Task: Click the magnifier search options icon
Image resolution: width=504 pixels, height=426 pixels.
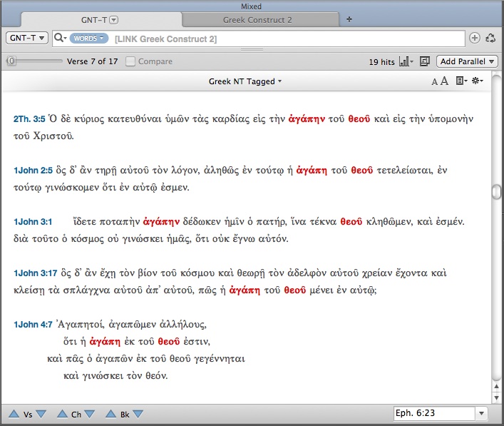Action: pyautogui.click(x=60, y=38)
